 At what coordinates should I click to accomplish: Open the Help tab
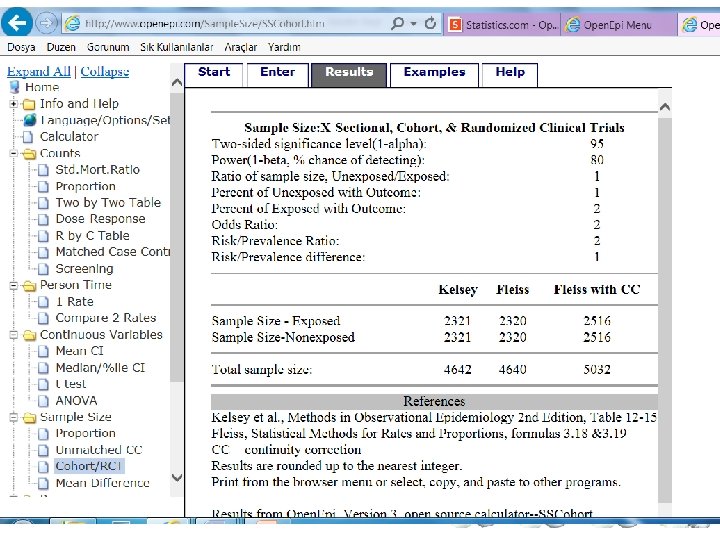tap(510, 74)
